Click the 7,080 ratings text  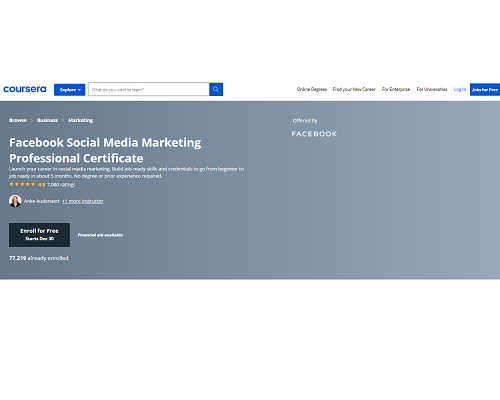point(61,185)
